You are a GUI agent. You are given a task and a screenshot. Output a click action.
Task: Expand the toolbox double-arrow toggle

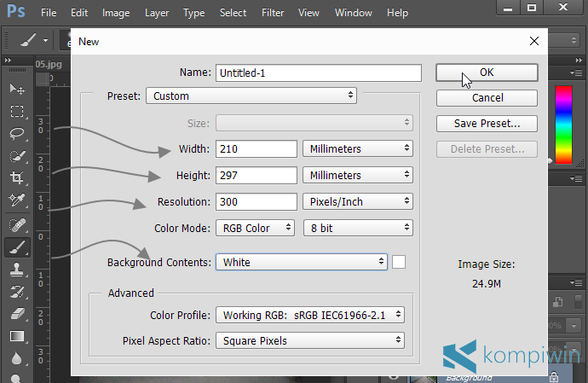tap(8, 60)
